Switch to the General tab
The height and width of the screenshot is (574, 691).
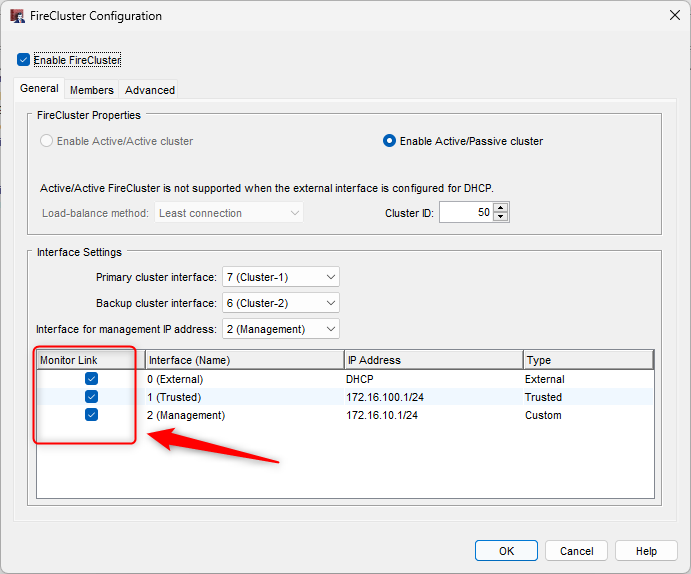(39, 88)
